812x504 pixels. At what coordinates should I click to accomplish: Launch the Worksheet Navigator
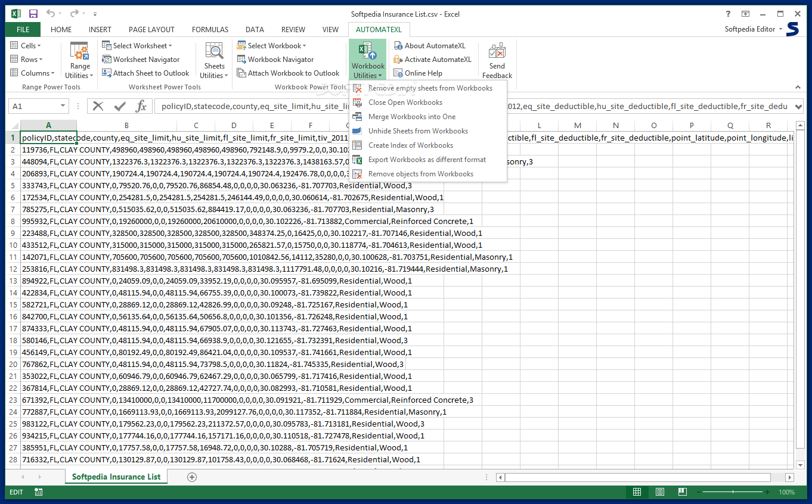coord(141,60)
